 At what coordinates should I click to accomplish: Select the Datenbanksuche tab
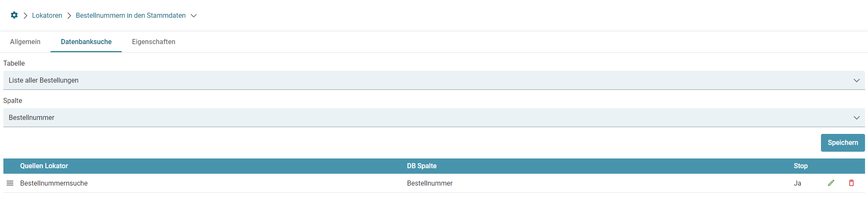coord(86,42)
